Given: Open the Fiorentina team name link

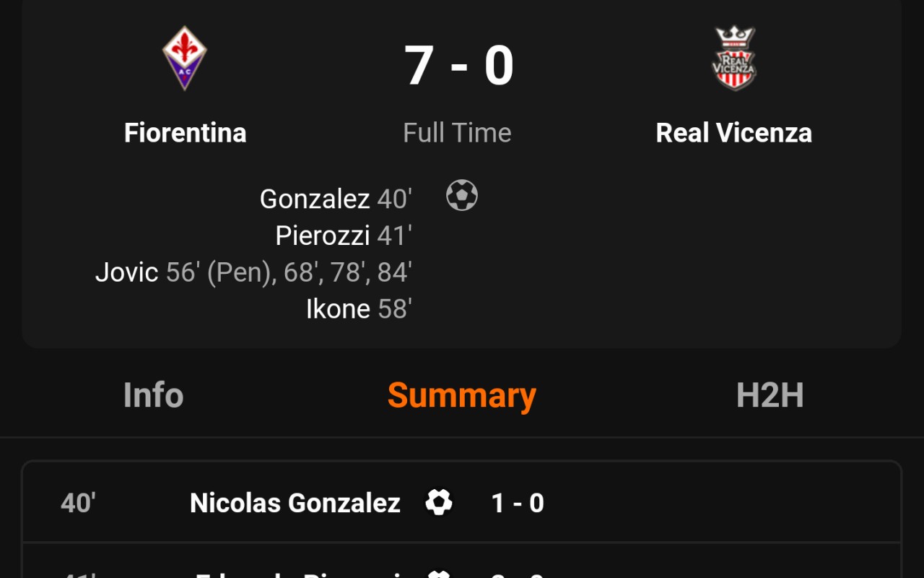Looking at the screenshot, I should click(185, 133).
